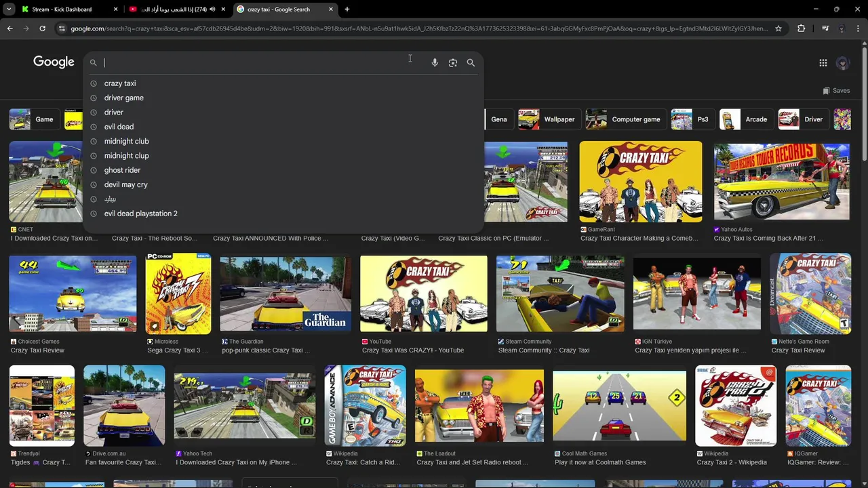Screen dimensions: 868x488
Task: Open the Choicest Games 'Crazy Taxi Review' link
Action: pos(37,350)
